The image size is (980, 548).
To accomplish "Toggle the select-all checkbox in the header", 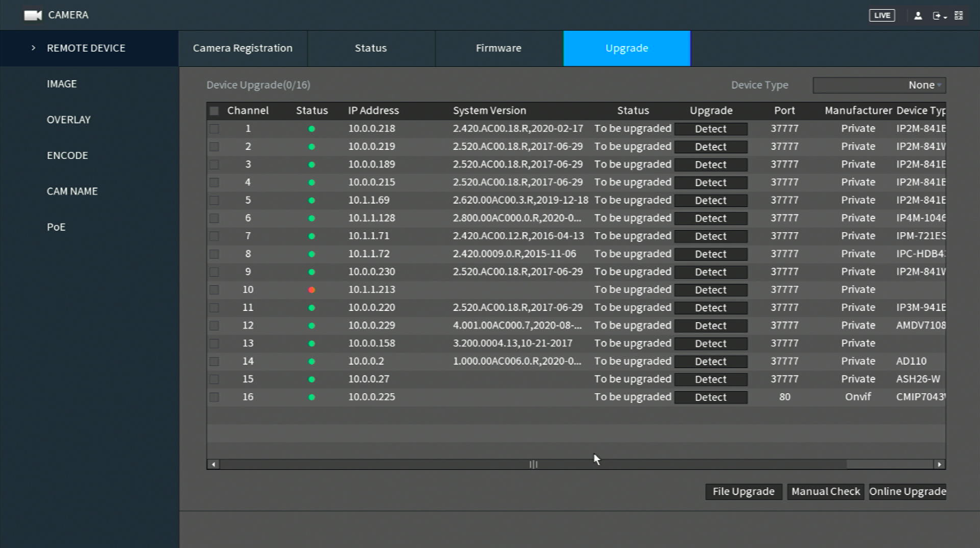I will 214,111.
